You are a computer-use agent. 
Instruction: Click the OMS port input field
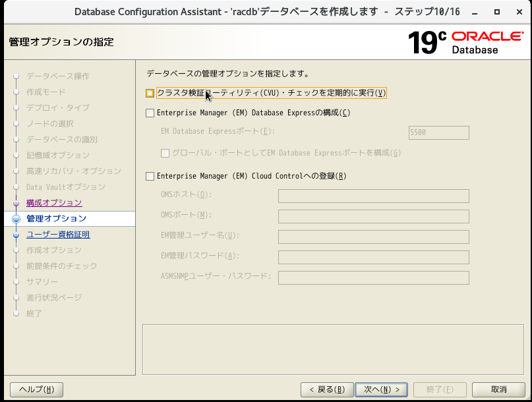tap(374, 216)
